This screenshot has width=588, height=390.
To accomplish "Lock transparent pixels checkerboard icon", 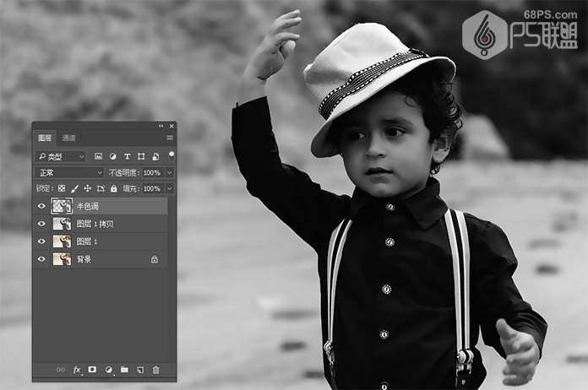I will [x=62, y=188].
